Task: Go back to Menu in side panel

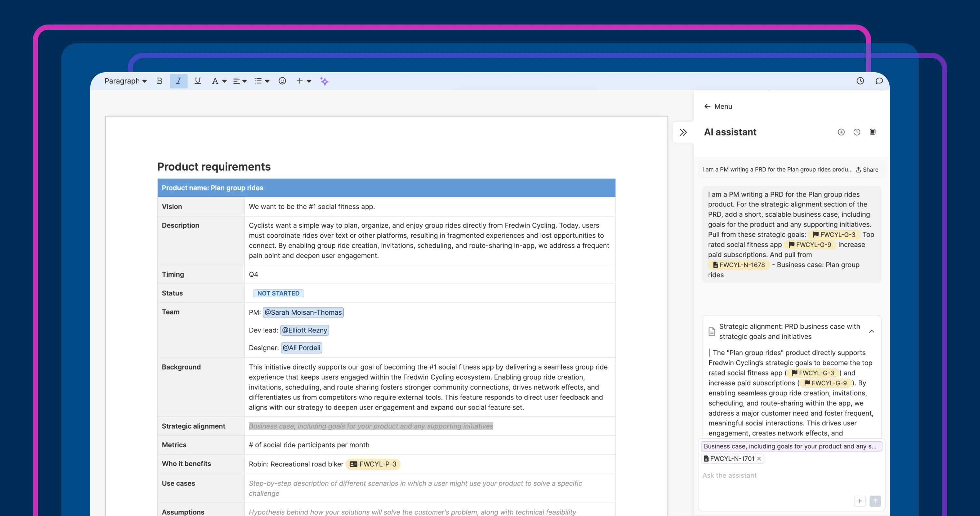Action: pos(718,106)
